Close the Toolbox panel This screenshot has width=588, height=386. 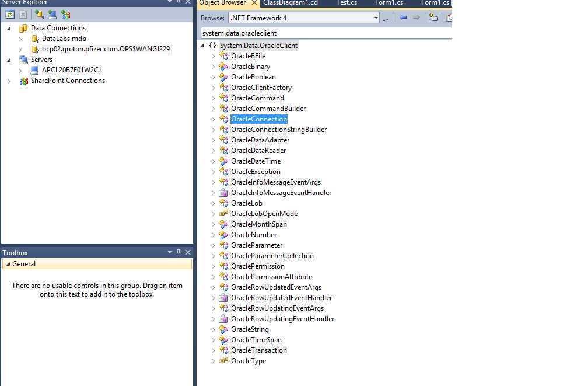(x=188, y=252)
